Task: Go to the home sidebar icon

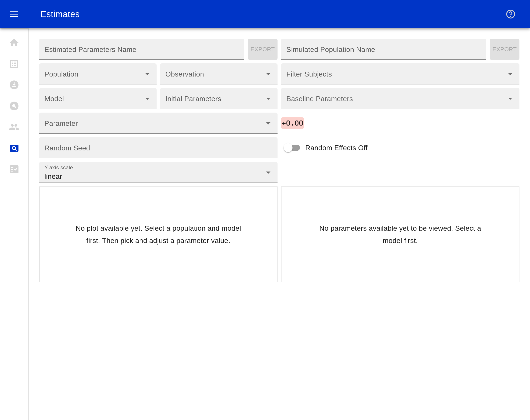Action: coord(14,43)
